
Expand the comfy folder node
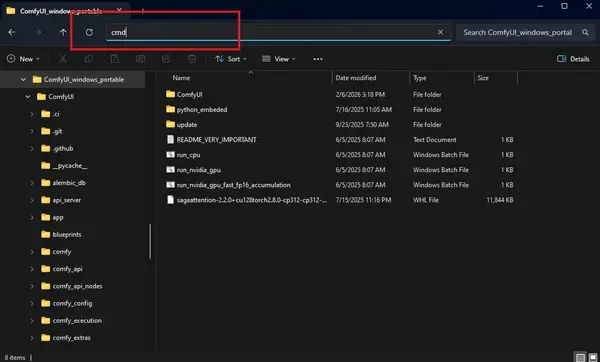click(32, 252)
